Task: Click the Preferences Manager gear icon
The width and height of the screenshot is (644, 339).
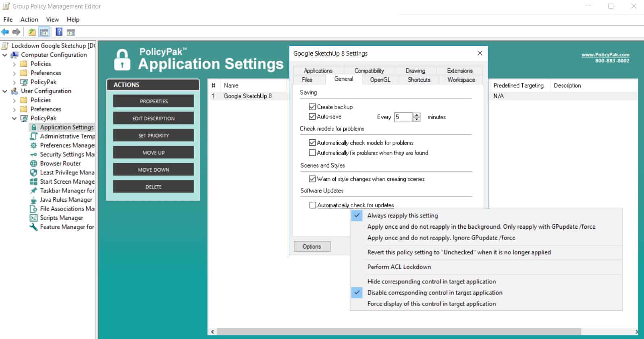Action: click(x=34, y=145)
